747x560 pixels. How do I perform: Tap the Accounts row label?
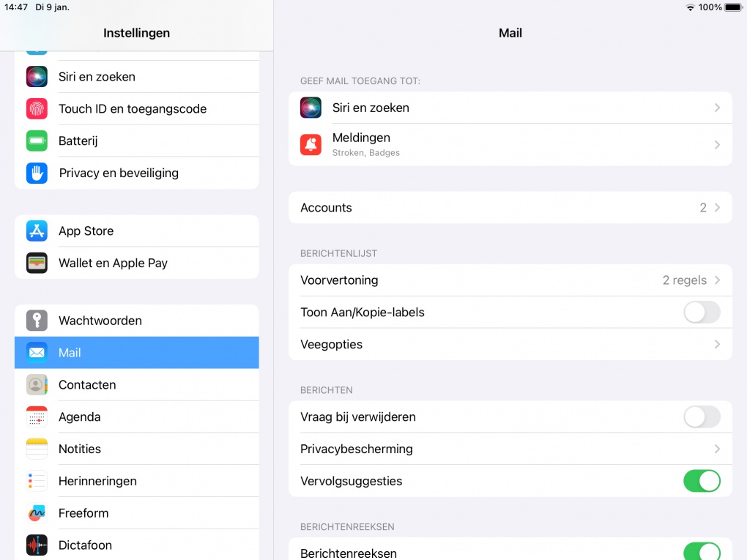tap(327, 208)
